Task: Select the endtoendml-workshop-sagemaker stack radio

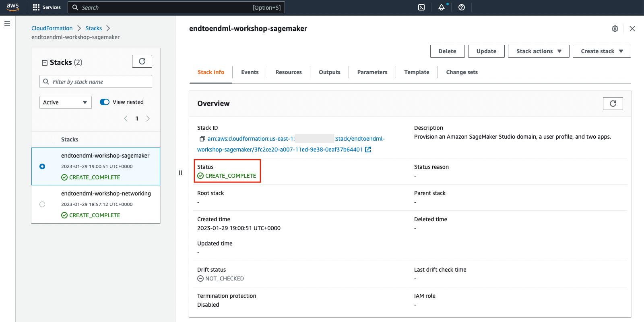Action: (42, 166)
